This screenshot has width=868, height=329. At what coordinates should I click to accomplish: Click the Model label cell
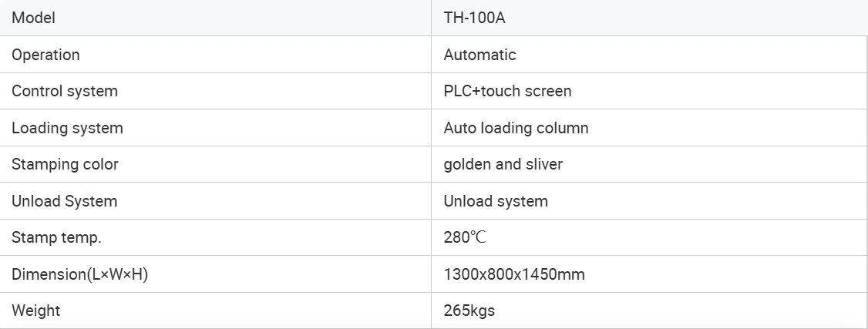point(33,18)
